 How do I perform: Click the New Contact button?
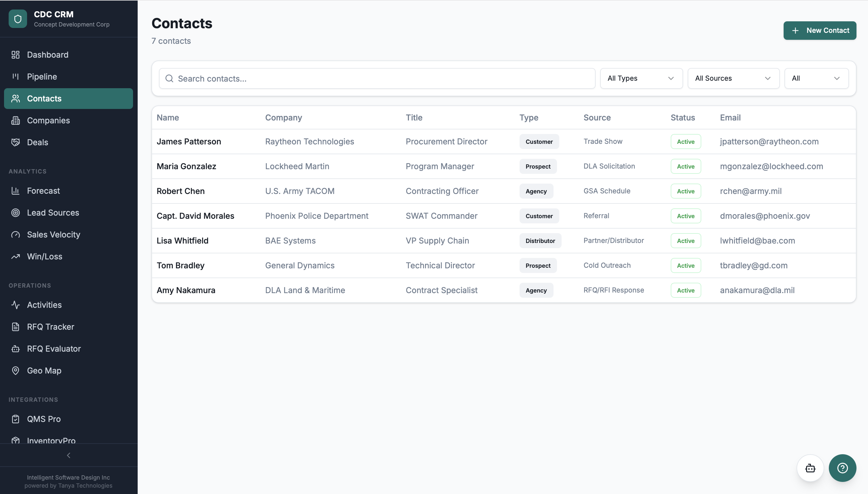click(820, 31)
